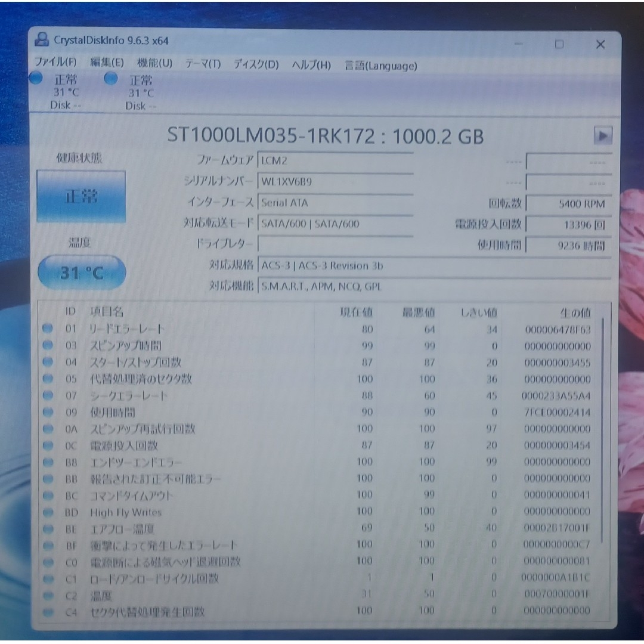Click the しきい値 column header

[x=479, y=313]
